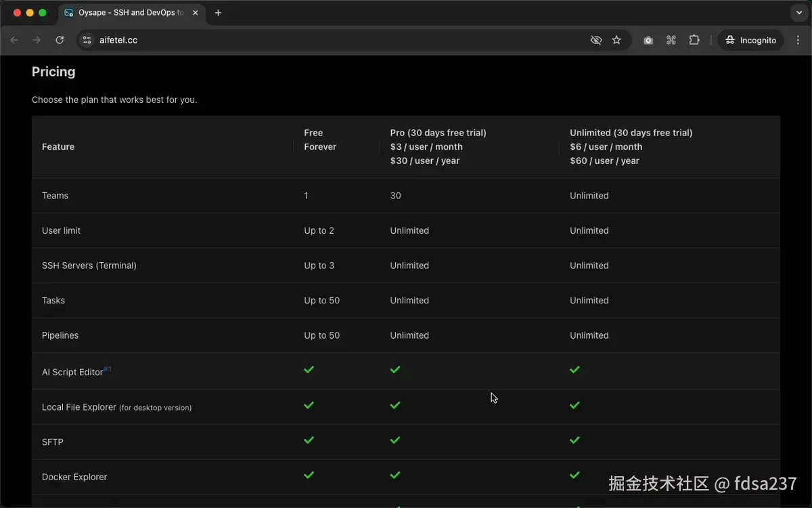The height and width of the screenshot is (508, 812).
Task: Open the Chrome three-dot menu
Action: pos(798,41)
